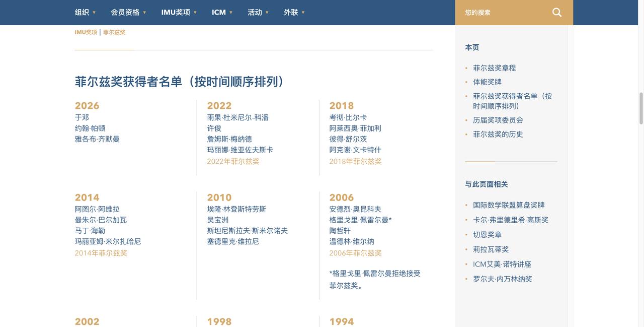644x327 pixels.
Task: Open related page 切恩奖章
Action: pyautogui.click(x=488, y=235)
